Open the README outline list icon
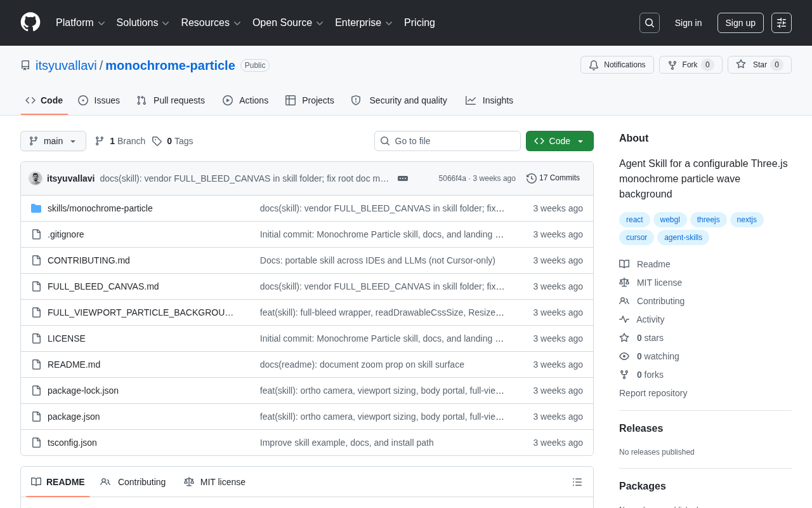This screenshot has height=508, width=812. pos(577,482)
